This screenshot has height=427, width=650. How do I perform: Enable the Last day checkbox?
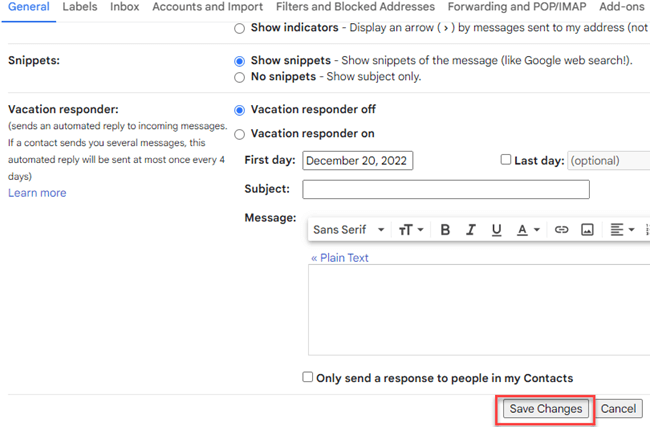506,160
